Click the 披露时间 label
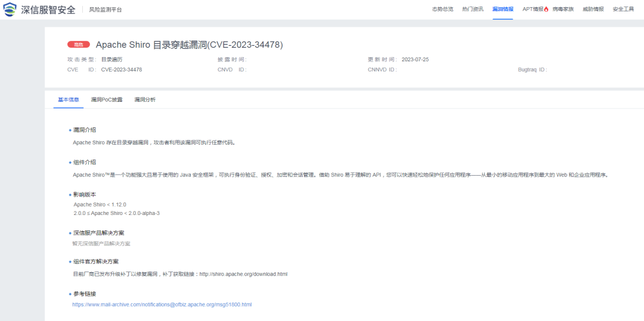Screen dimensions: 644x321 tap(232, 60)
